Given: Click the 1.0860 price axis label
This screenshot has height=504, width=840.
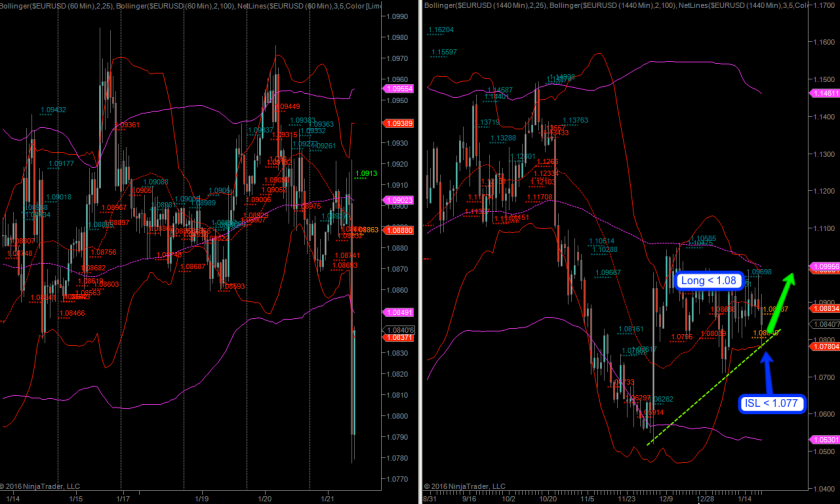Looking at the screenshot, I should [397, 290].
